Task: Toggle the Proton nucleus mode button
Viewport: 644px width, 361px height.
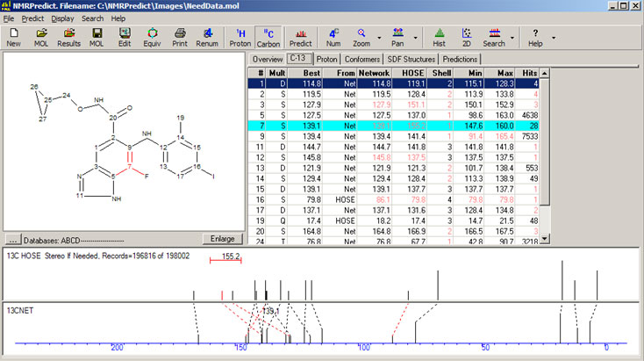Action: tap(240, 36)
